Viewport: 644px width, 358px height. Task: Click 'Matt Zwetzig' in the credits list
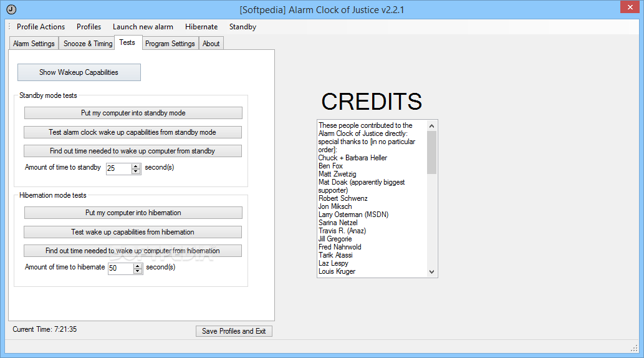click(338, 174)
